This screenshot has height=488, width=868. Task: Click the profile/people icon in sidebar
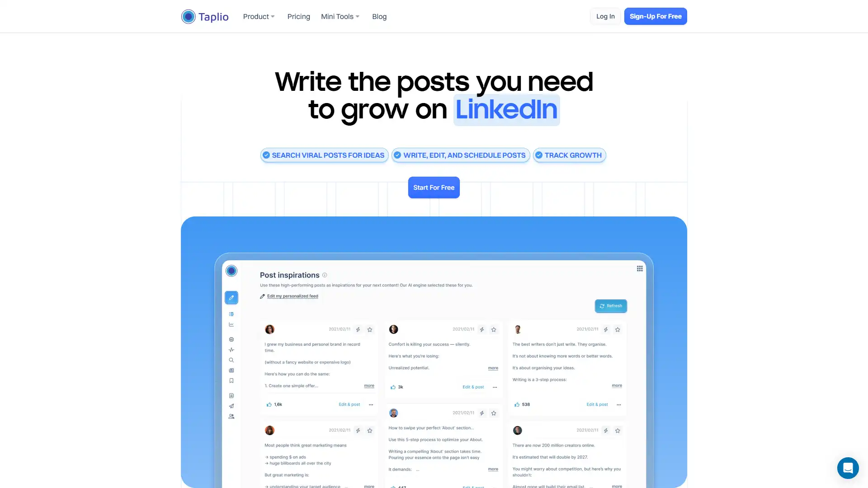pos(231,416)
